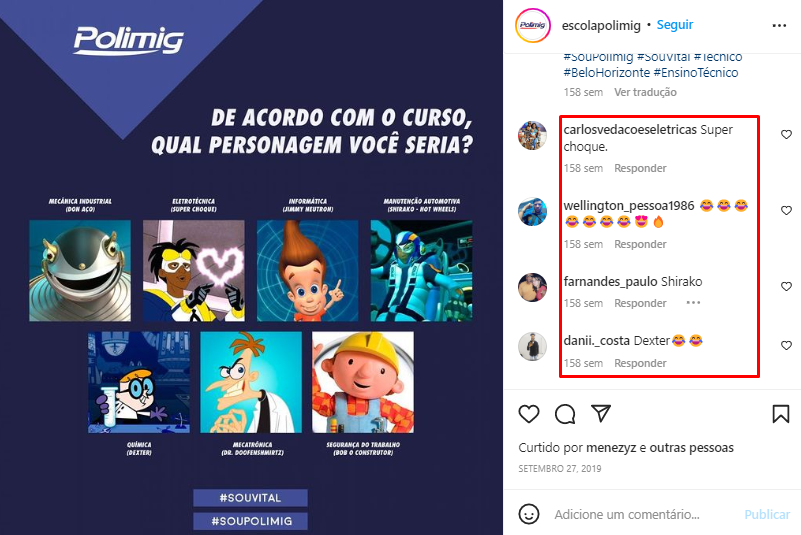Click Publicar to post comment

[x=767, y=514]
